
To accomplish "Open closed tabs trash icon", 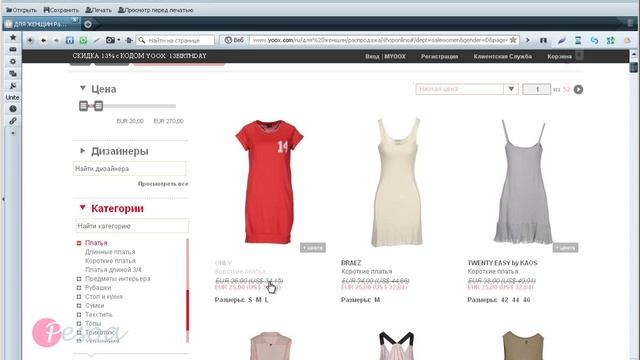I will (631, 24).
